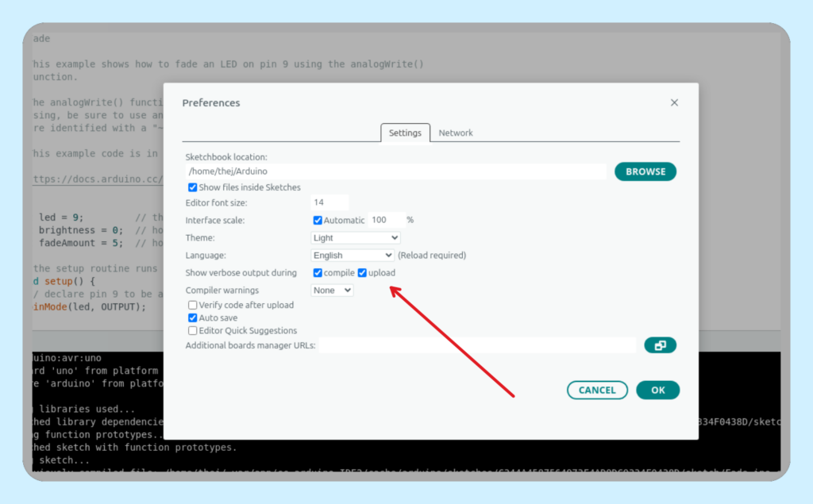
Task: Click the 'led = 9;' code line
Action: pos(61,217)
